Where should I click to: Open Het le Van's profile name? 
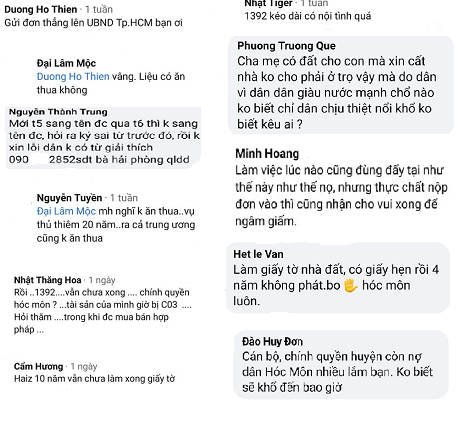(x=258, y=254)
